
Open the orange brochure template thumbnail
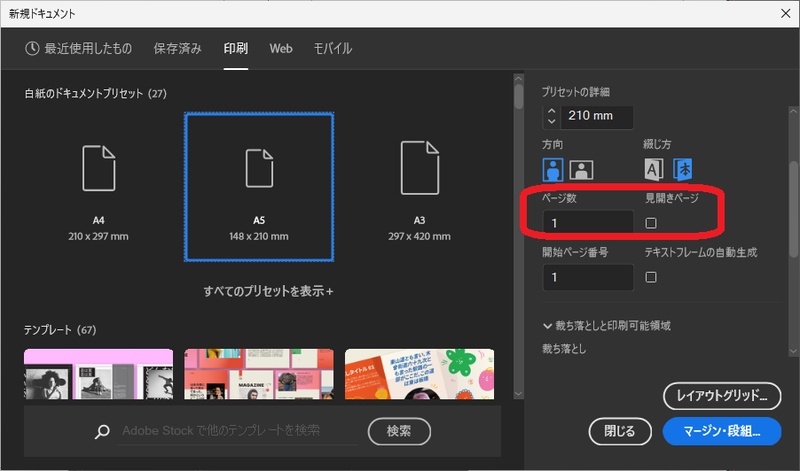click(419, 374)
